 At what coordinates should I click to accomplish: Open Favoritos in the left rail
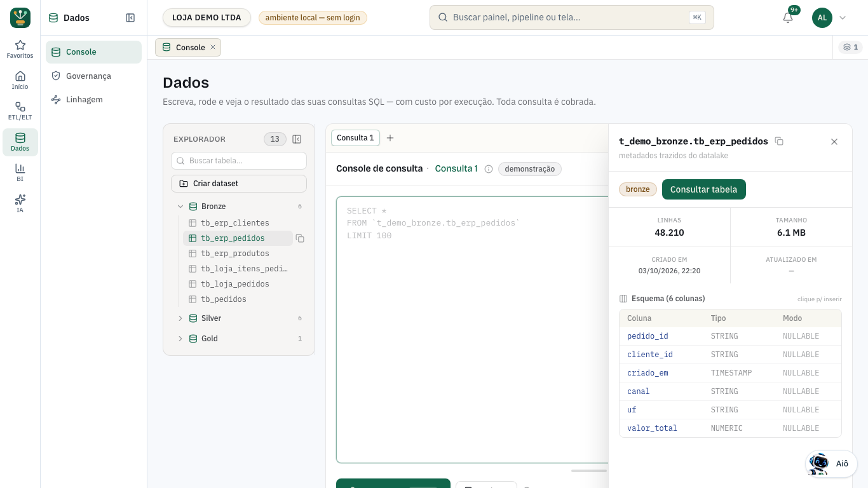(20, 49)
